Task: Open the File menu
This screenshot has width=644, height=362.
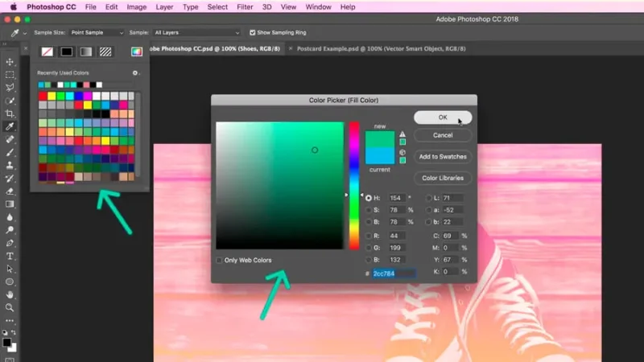Action: (90, 7)
